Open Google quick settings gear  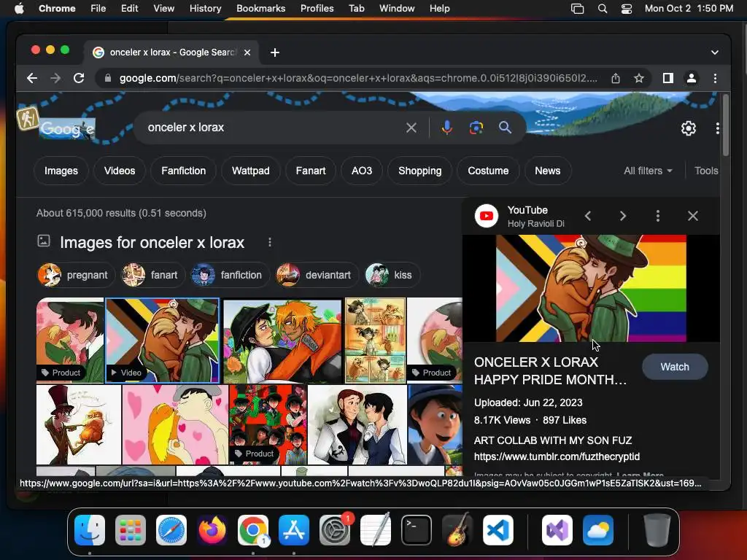coord(689,128)
